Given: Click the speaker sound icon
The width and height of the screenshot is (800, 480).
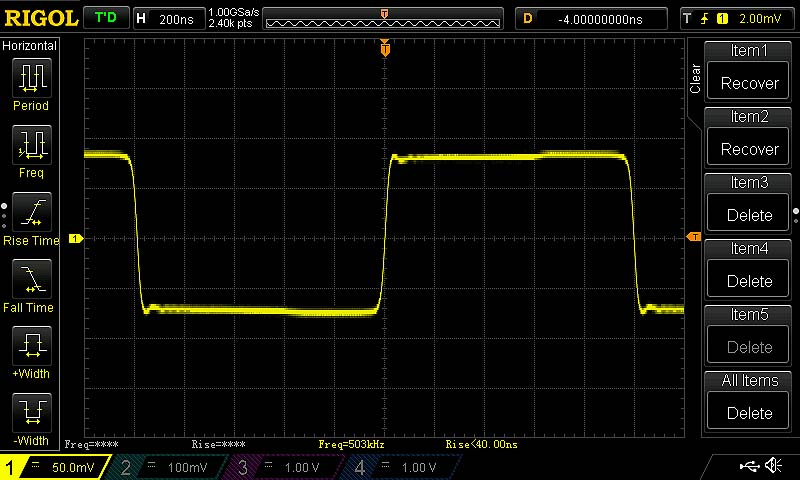Looking at the screenshot, I should coord(773,465).
